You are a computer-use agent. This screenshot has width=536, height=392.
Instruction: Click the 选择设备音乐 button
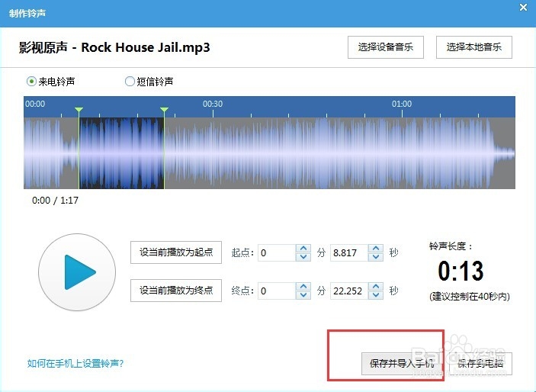(386, 47)
